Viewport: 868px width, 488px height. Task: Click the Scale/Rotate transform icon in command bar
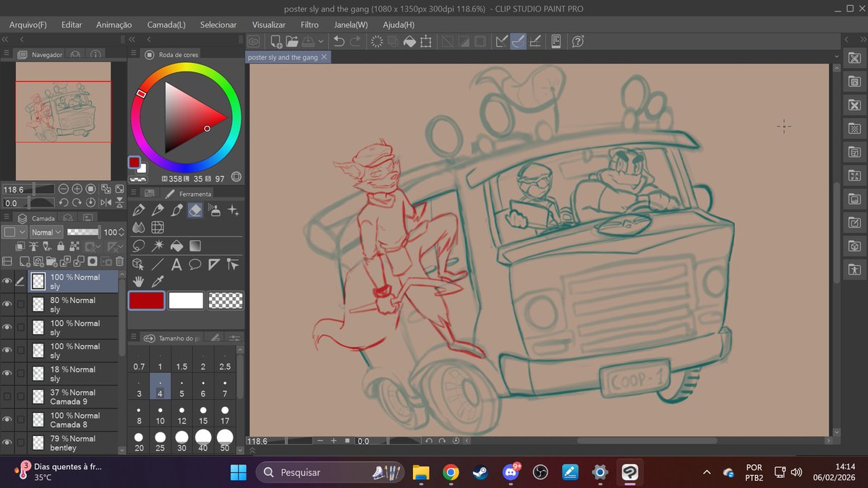coord(426,41)
